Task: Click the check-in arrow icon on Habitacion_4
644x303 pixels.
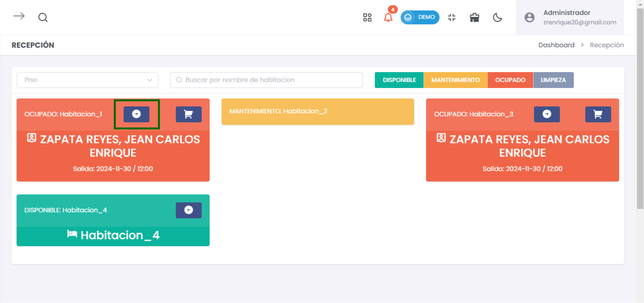Action: click(x=189, y=210)
